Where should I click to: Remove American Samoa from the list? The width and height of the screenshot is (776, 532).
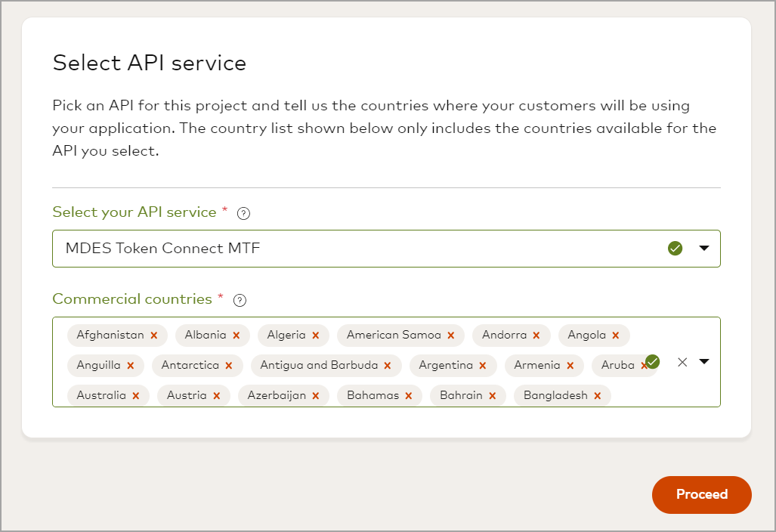[x=451, y=336]
